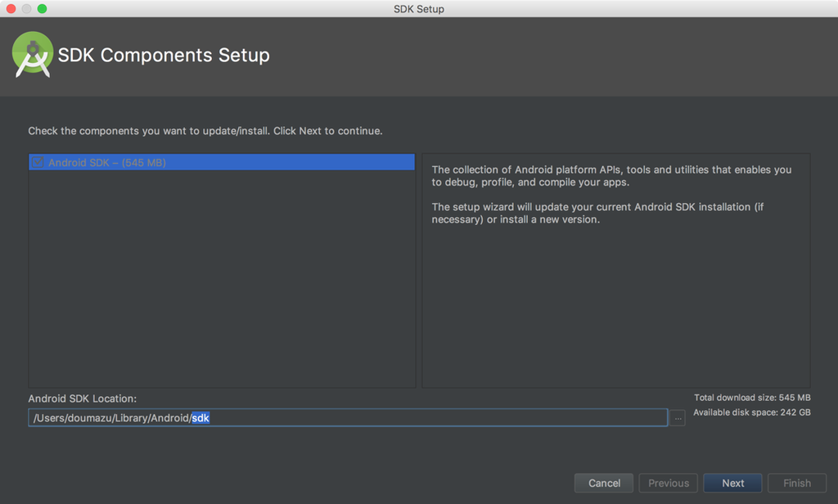Toggle the Android SDK checkbox
This screenshot has width=838, height=504.
click(x=38, y=163)
